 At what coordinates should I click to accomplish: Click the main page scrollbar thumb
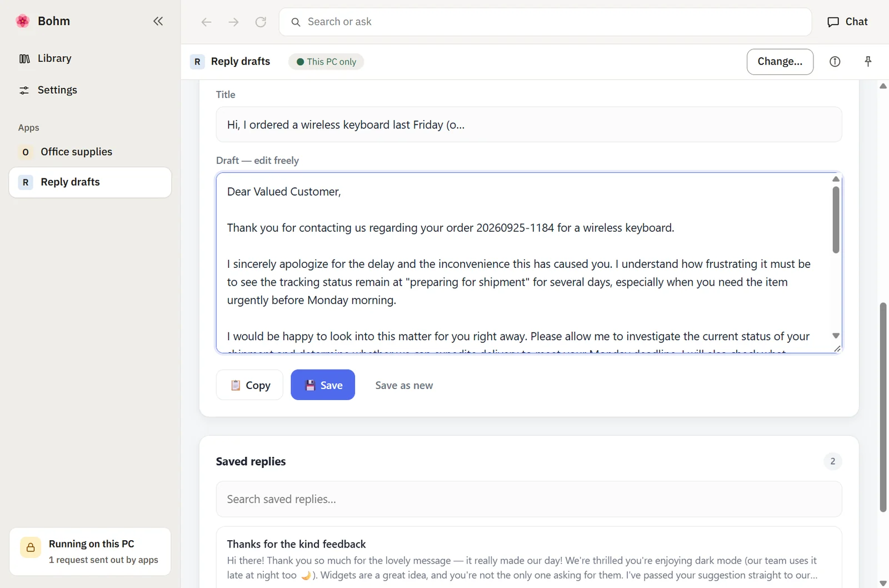883,407
